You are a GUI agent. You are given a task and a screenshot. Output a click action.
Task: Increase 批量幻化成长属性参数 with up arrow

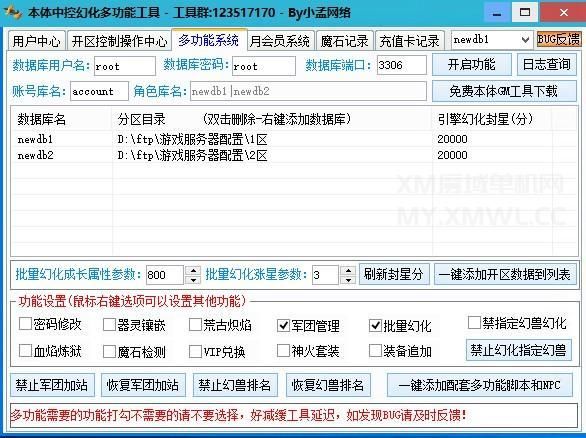click(x=193, y=271)
